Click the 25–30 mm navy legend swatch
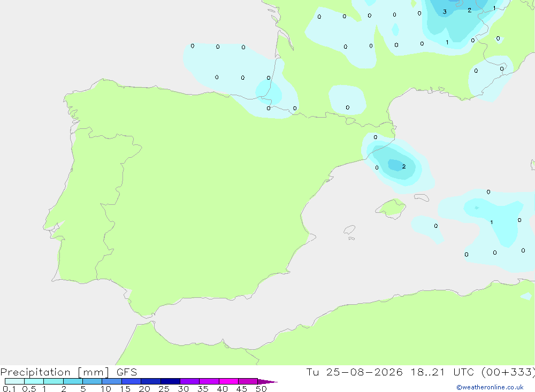The height and width of the screenshot is (392, 535). 170,381
